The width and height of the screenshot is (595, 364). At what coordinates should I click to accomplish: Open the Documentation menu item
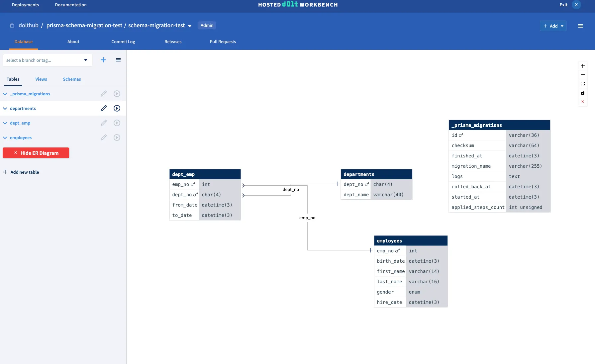coord(70,5)
